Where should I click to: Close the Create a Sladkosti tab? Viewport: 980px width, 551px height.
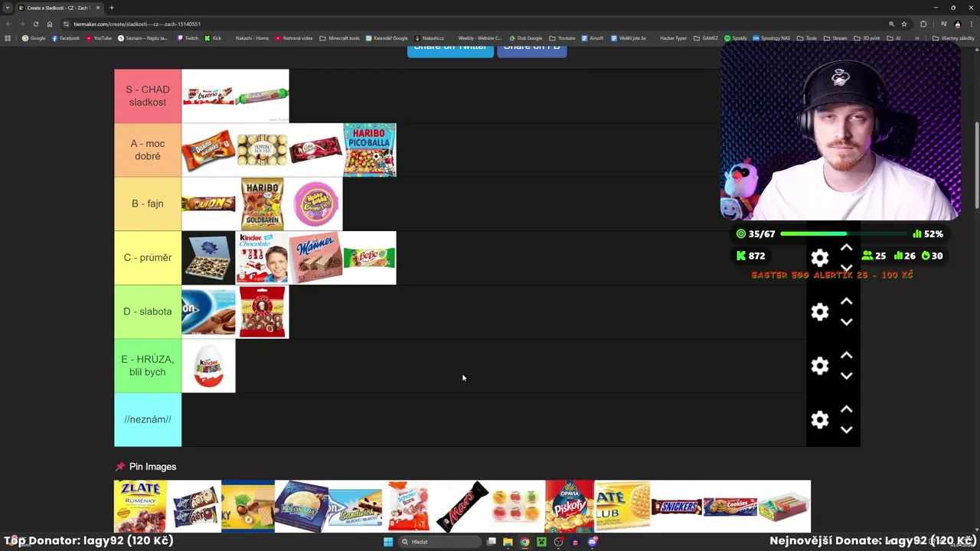(x=98, y=8)
